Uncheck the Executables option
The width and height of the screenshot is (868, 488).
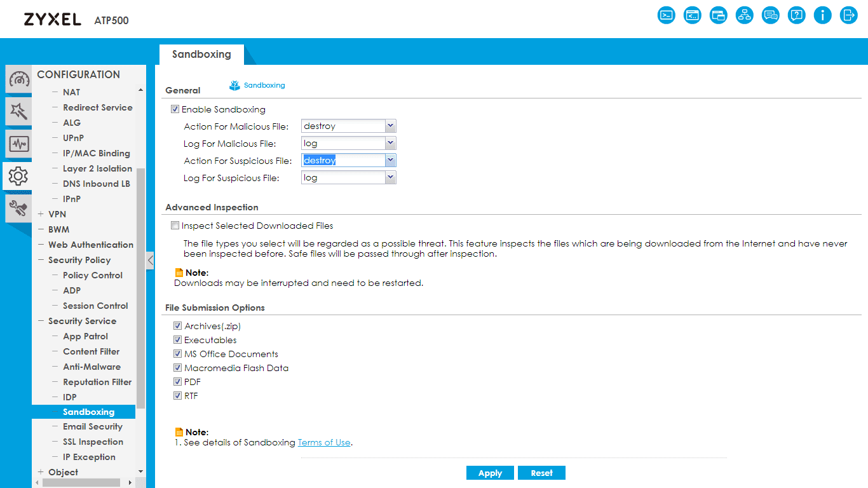tap(178, 340)
